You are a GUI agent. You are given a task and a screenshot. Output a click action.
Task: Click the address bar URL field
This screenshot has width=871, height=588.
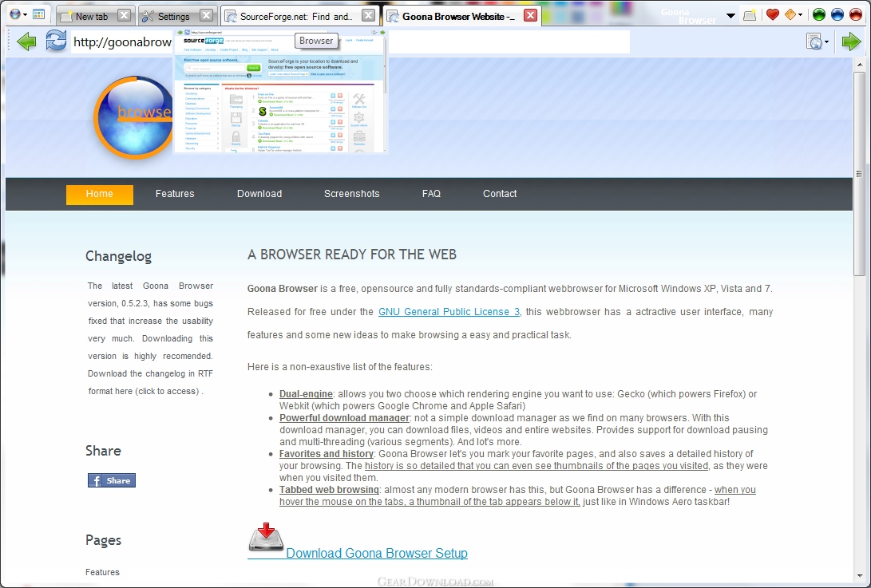coord(350,41)
